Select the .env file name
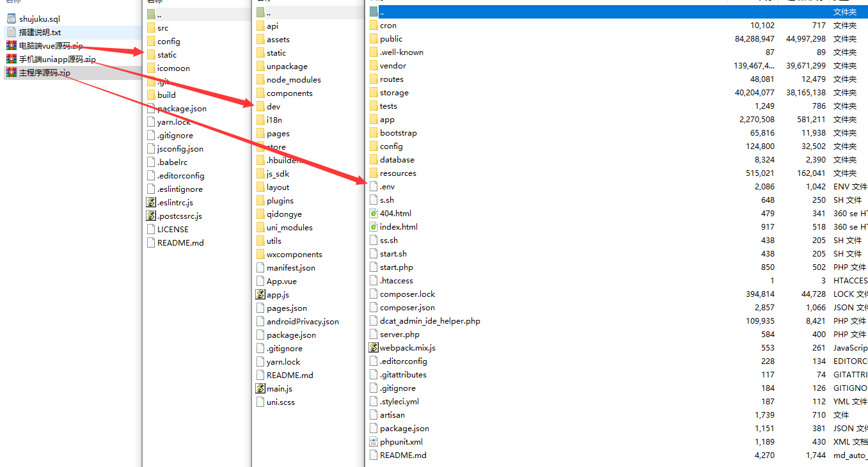Viewport: 868px width, 467px height. [388, 186]
